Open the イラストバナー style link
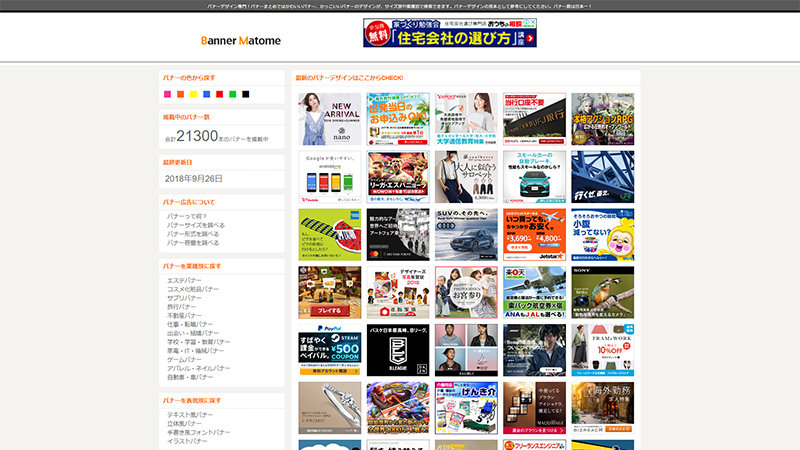This screenshot has height=450, width=800. [187, 441]
